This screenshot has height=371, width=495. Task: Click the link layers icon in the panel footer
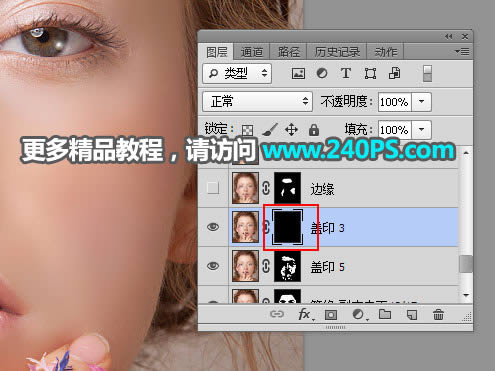point(277,314)
